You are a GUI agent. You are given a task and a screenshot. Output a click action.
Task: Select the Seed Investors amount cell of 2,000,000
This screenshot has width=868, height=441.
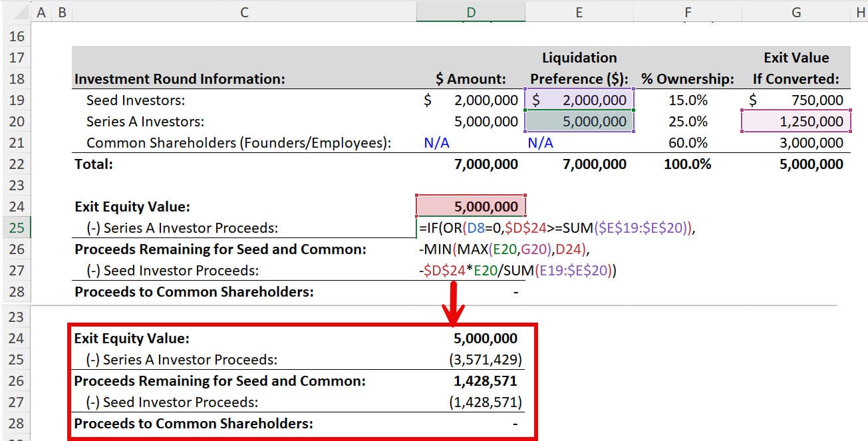click(x=470, y=100)
